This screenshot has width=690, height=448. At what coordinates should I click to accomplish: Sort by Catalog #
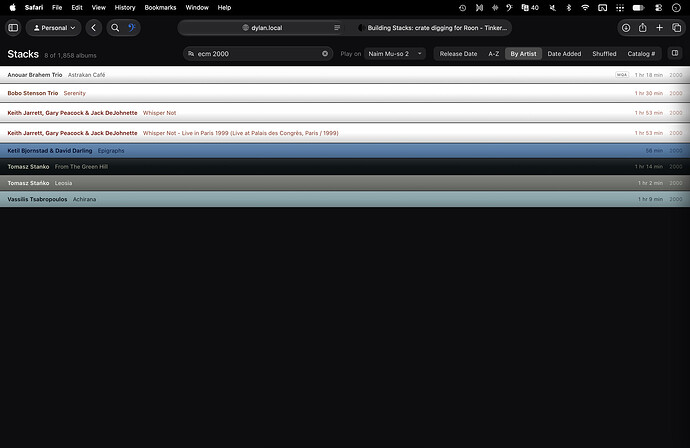point(641,54)
